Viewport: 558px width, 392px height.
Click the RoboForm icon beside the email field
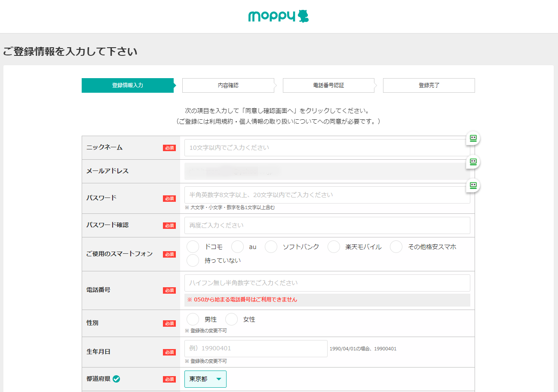click(473, 162)
